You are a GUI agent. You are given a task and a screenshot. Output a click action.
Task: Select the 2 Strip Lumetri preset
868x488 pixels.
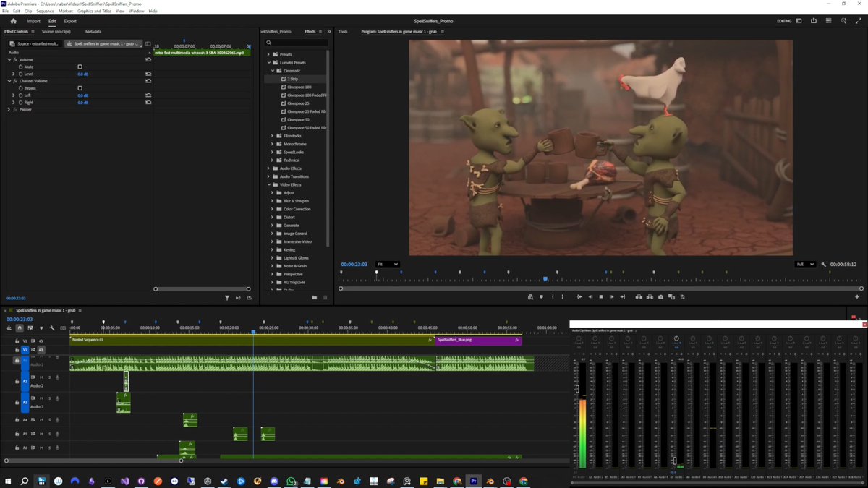click(292, 79)
